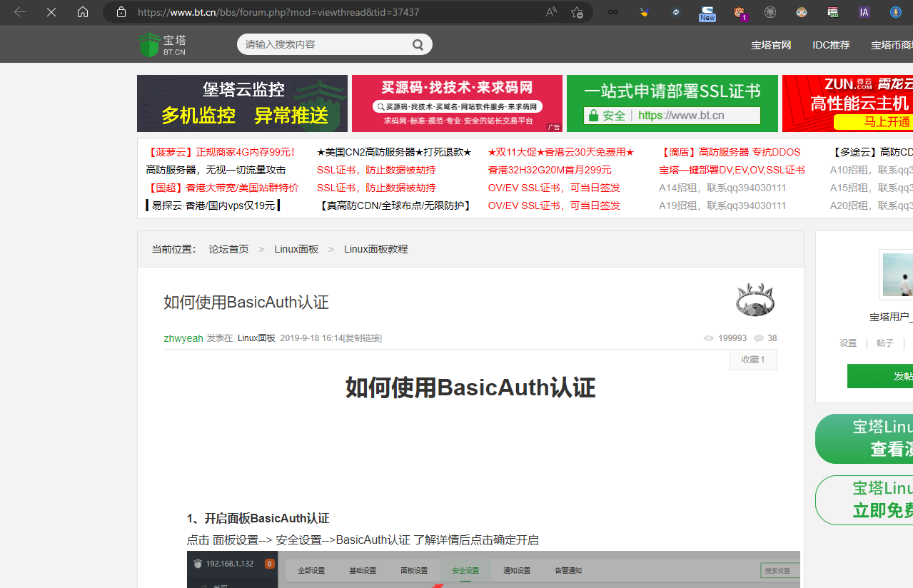This screenshot has width=913, height=588.
Task: Open the ★美国CN2高防服务器★打死退款★ link
Action: pos(394,152)
